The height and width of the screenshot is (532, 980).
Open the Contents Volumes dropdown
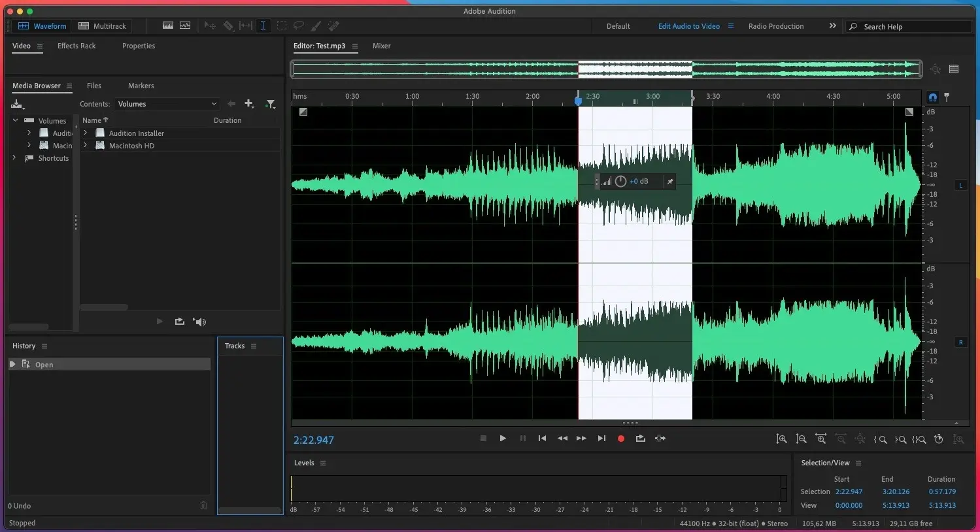coord(167,104)
